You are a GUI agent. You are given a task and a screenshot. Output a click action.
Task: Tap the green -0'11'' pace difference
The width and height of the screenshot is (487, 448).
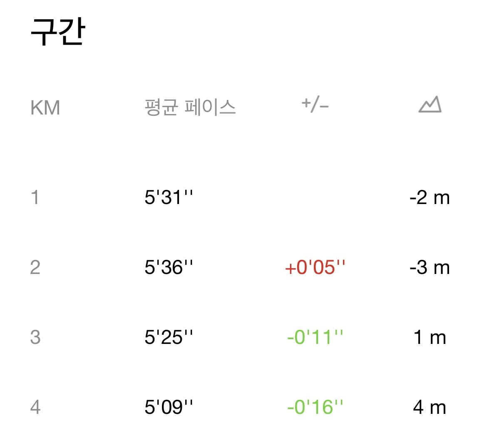[x=315, y=337]
